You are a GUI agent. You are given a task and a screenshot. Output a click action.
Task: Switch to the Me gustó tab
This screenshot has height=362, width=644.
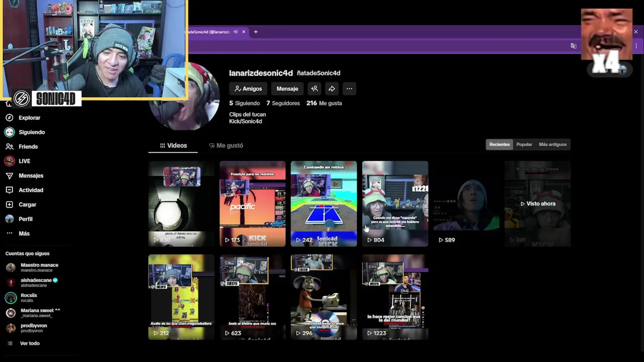pos(226,145)
